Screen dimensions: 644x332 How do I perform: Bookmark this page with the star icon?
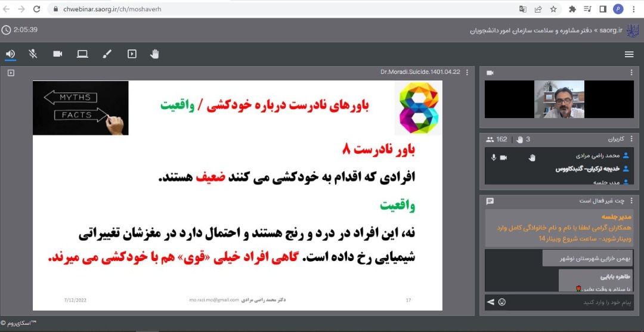click(553, 9)
